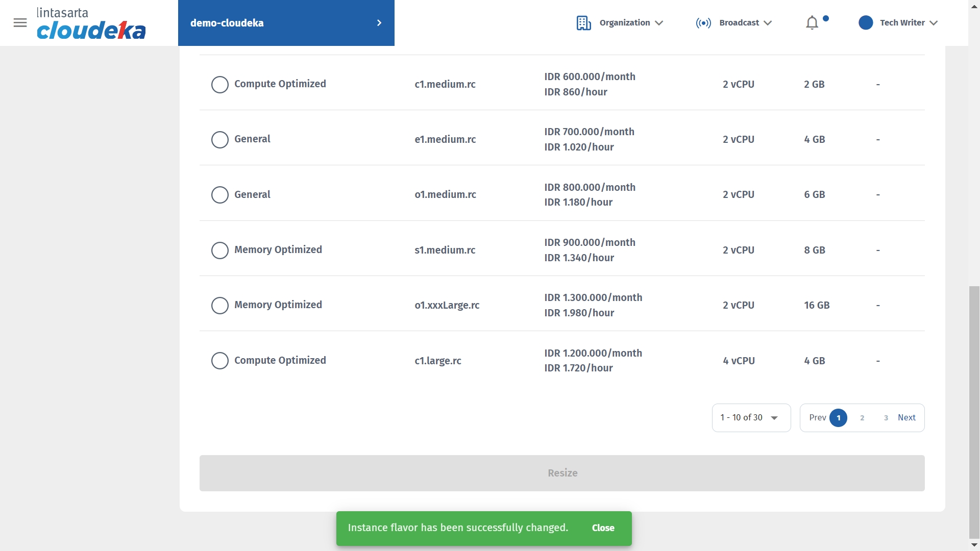Pick the c1.large.rc Compute Optimized flavor

[x=219, y=361]
